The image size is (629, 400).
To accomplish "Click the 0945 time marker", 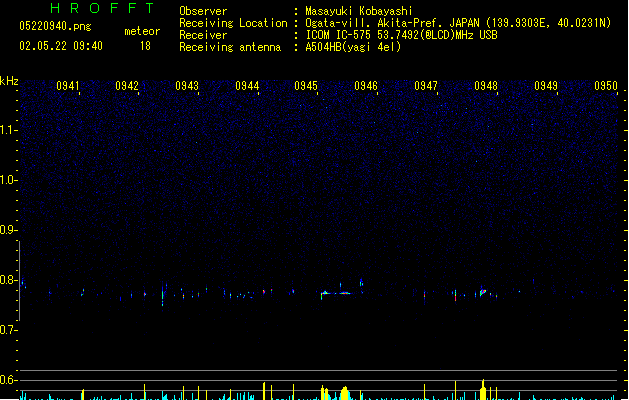I will (x=306, y=86).
